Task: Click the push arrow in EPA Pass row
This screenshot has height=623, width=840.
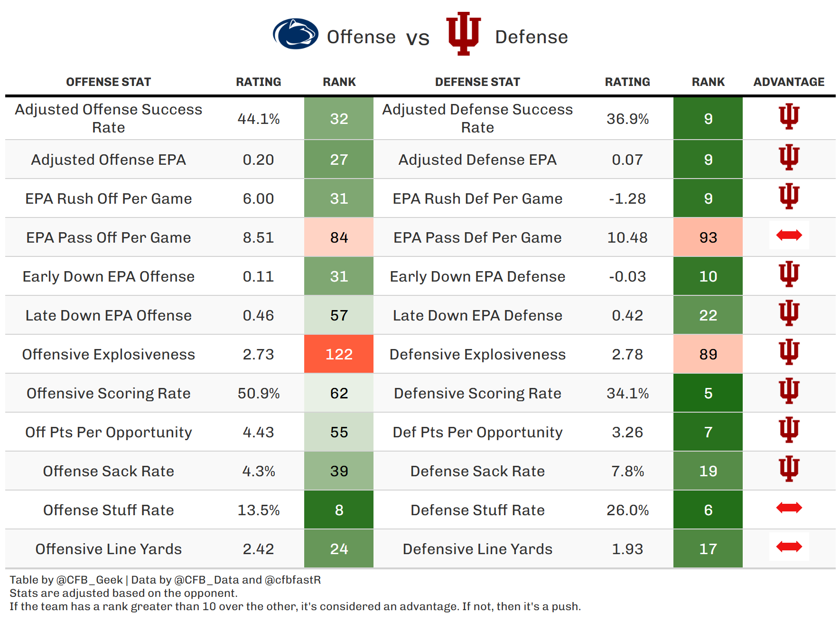Action: [x=789, y=235]
